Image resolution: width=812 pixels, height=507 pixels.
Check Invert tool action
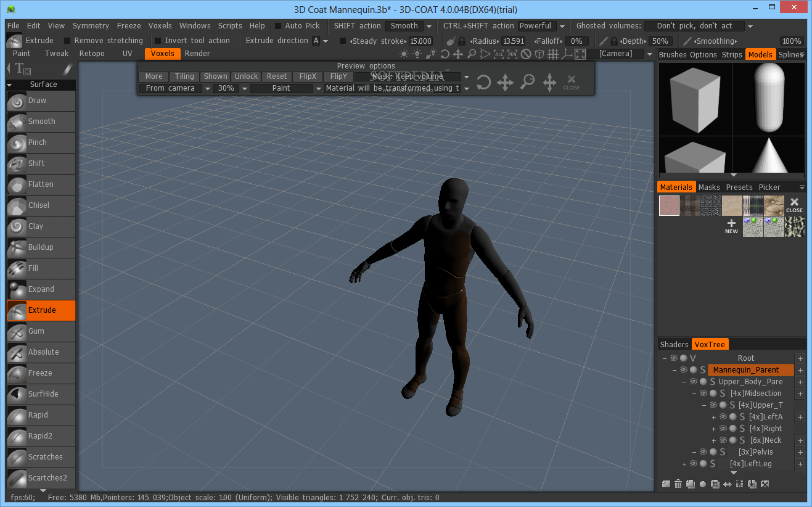point(158,41)
